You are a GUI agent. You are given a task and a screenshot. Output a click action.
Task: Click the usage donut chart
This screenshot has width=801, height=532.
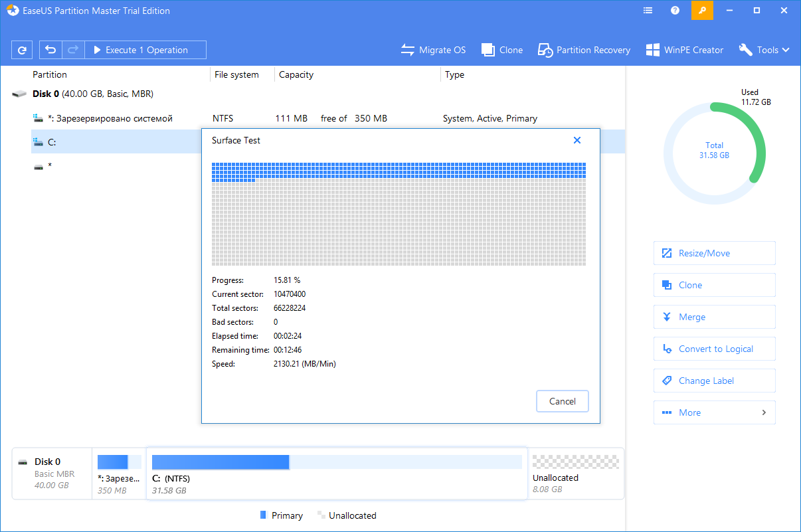coord(715,152)
